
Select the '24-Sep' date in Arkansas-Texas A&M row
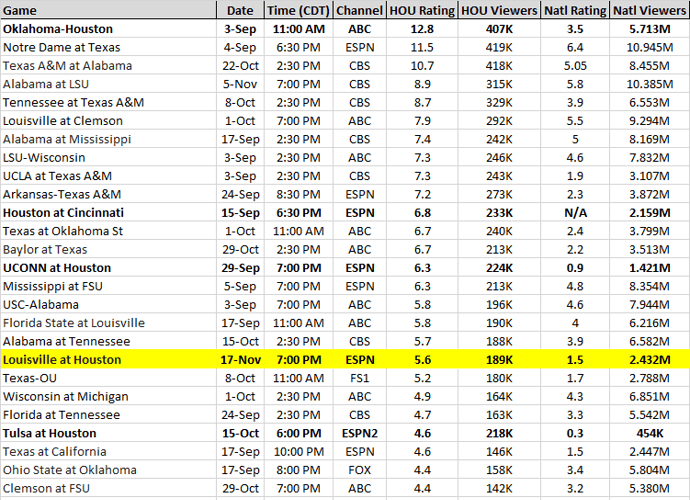[240, 194]
